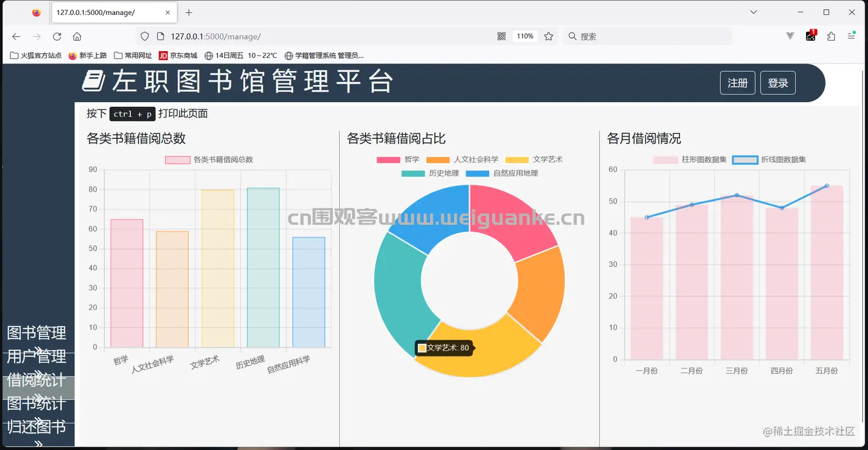Screen dimensions: 868x450
Task: Open the 常用网址 bookmarks folder
Action: point(133,56)
